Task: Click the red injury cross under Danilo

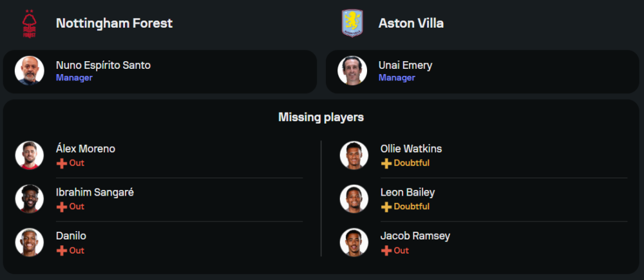Action: pyautogui.click(x=62, y=251)
